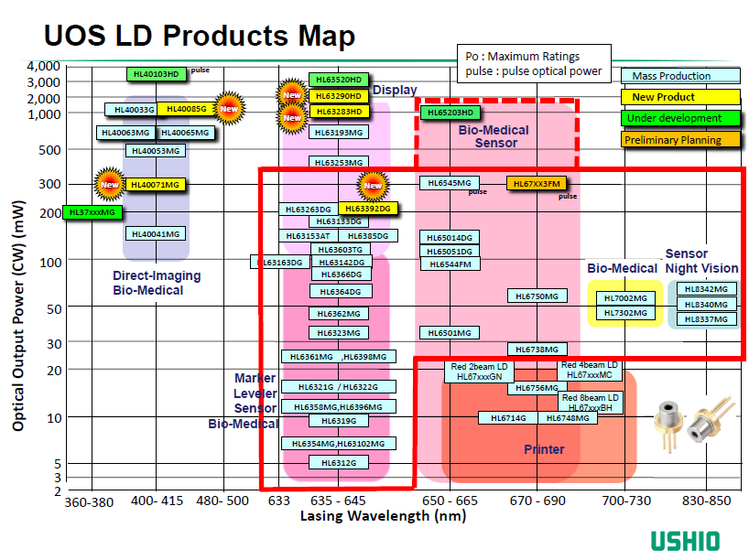Click the Po : Maximum Ratings note box

pos(534,63)
